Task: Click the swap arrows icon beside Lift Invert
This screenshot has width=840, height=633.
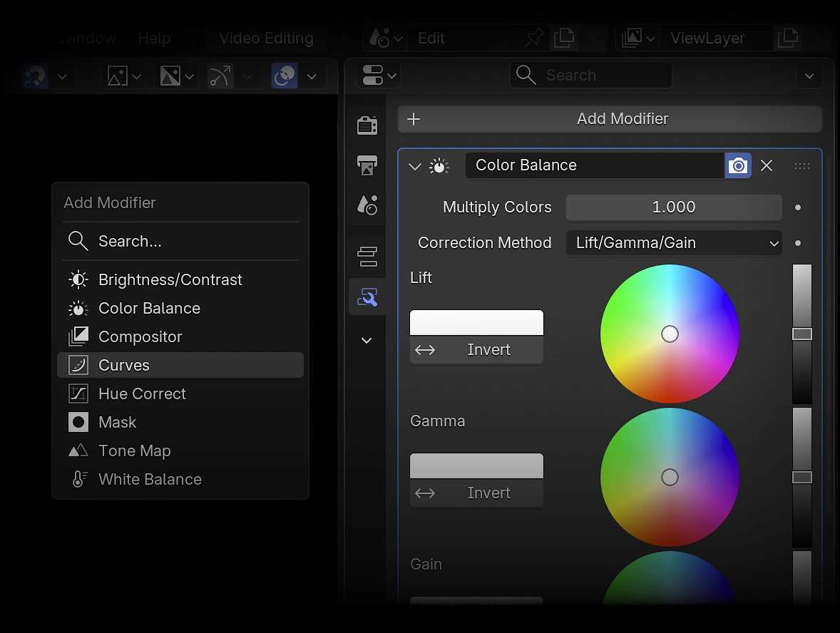Action: click(x=425, y=349)
